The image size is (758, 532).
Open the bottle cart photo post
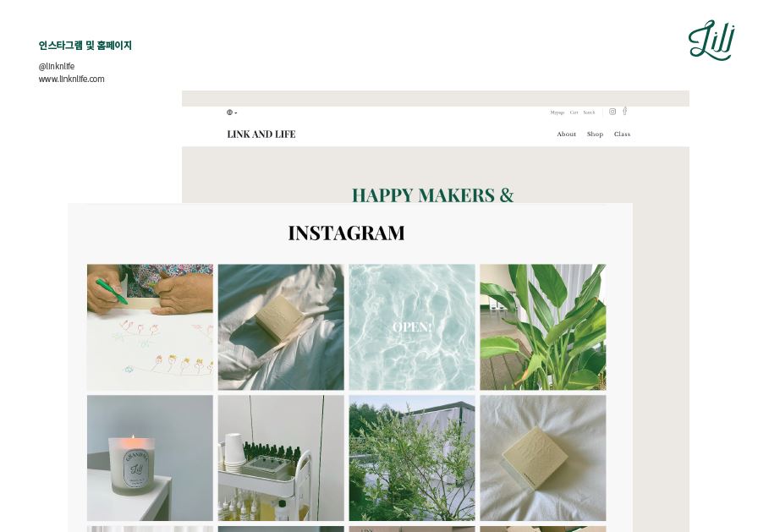coord(281,458)
